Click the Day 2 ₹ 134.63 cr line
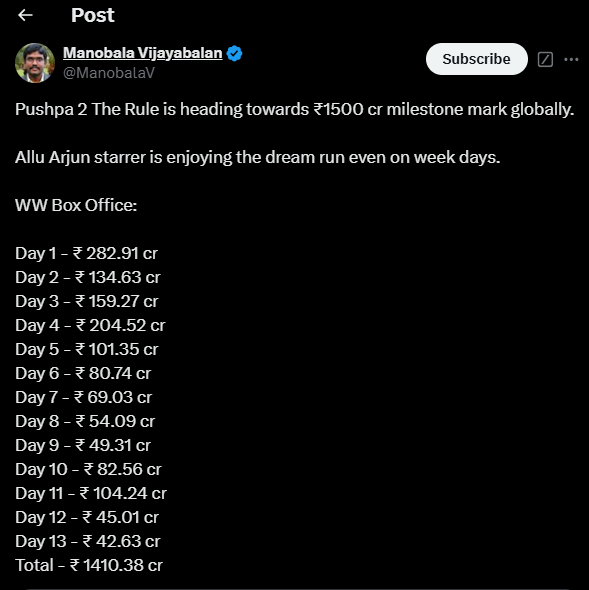The width and height of the screenshot is (589, 590). click(88, 278)
